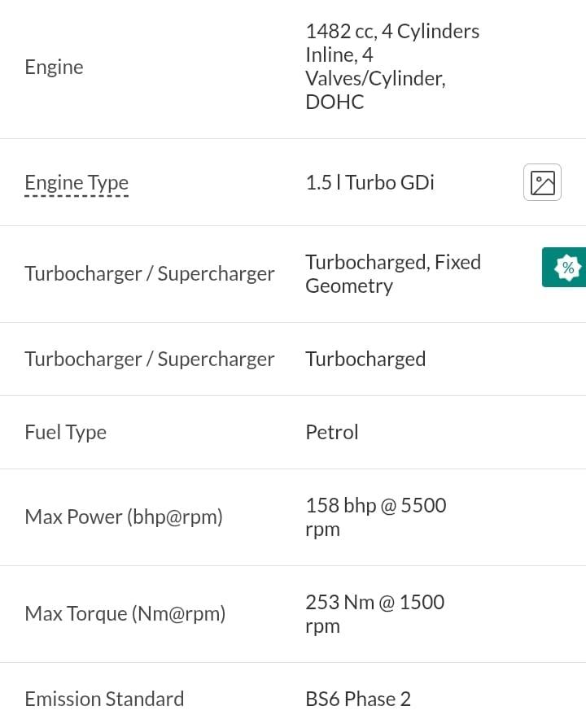Click the Fuel Type specification row
586x728 pixels.
293,432
